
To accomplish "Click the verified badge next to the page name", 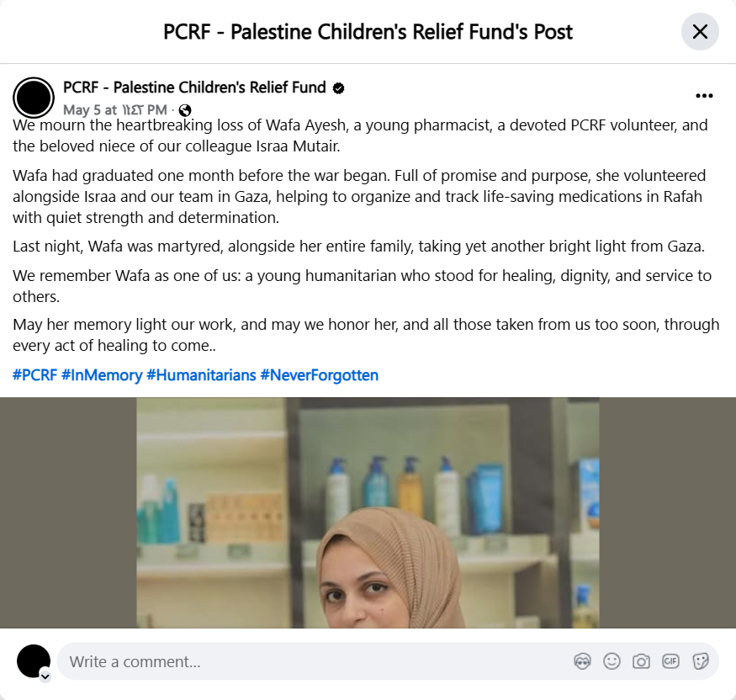I will 338,88.
